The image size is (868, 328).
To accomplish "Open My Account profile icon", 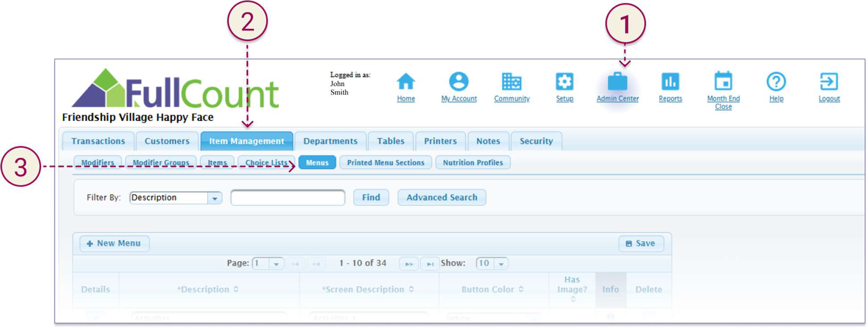I will tap(459, 82).
